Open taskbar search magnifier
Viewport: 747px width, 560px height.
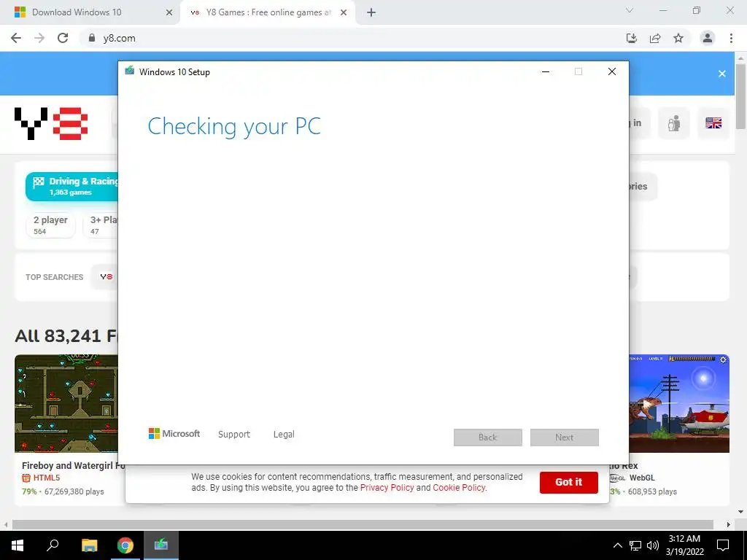point(53,545)
